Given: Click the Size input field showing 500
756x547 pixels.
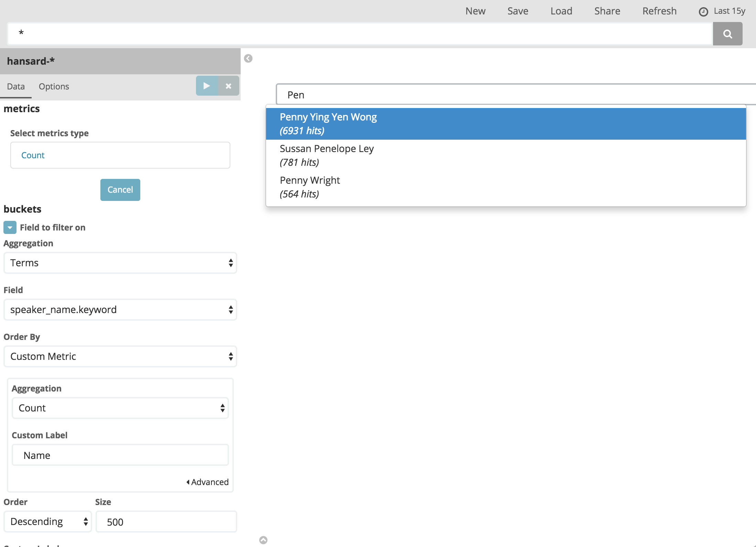Looking at the screenshot, I should coord(166,522).
